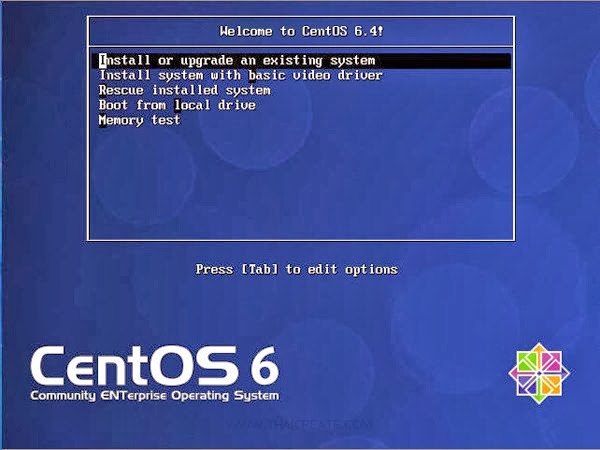Pick 'Boot from local drive' option
The image size is (600, 450).
177,105
